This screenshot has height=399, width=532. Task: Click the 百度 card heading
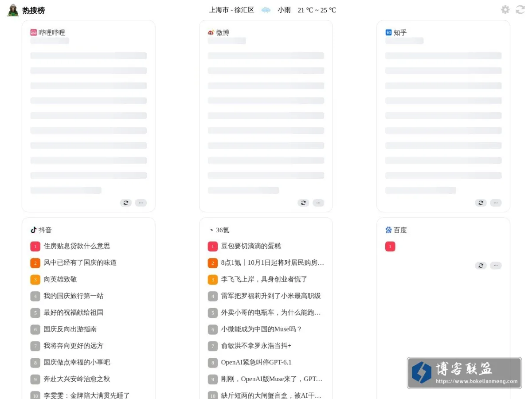coord(400,230)
